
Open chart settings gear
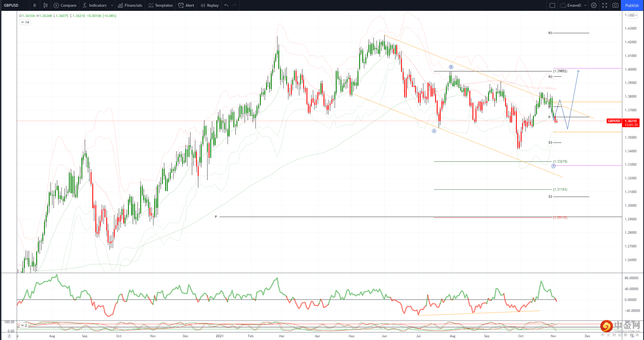594,5
